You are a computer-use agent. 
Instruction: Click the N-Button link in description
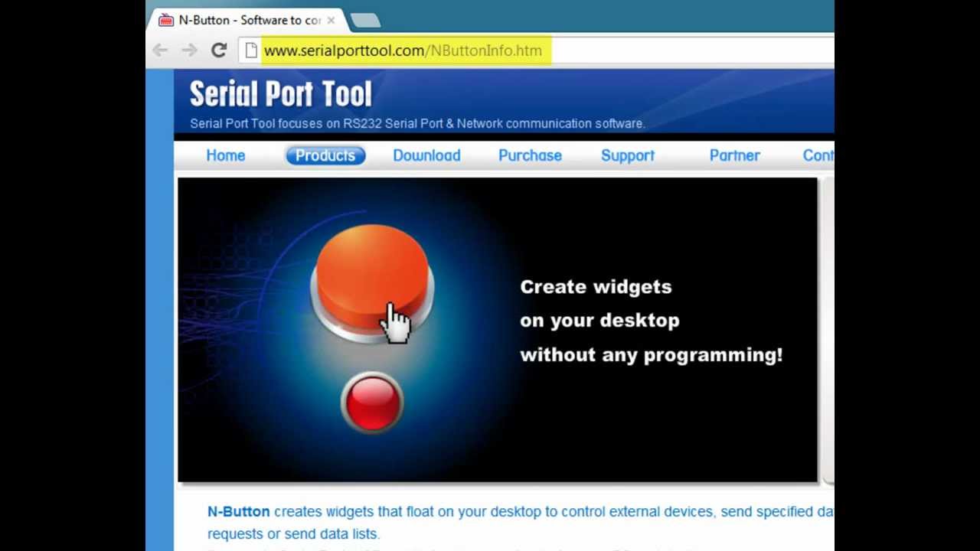[238, 511]
